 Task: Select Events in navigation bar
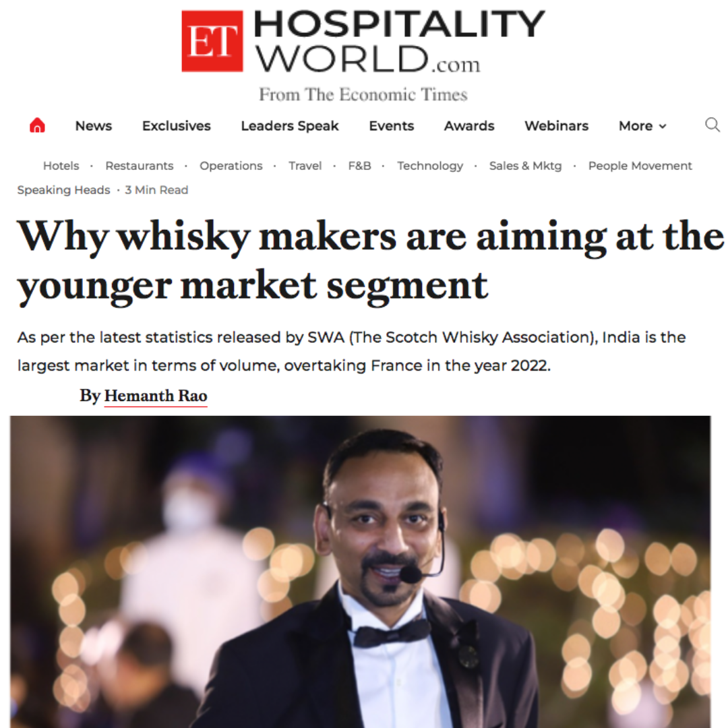[x=392, y=126]
